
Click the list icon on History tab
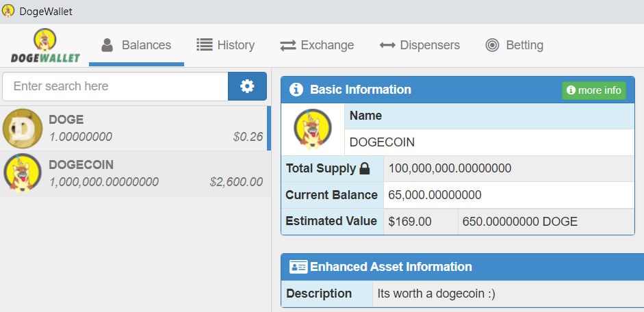click(204, 44)
